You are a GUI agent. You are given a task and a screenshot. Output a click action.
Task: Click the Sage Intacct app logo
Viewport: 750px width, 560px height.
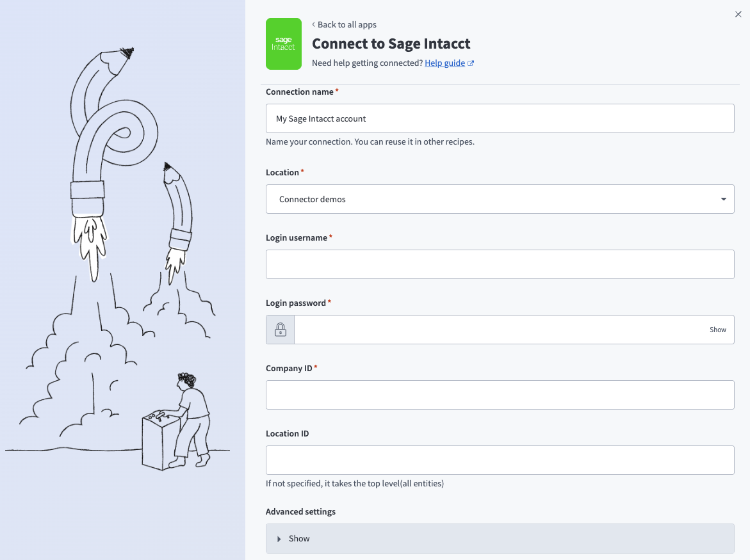coord(283,44)
